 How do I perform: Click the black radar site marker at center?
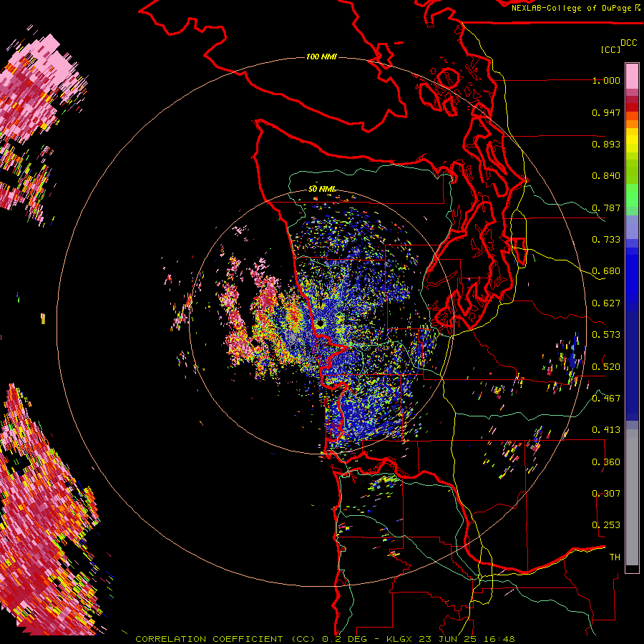(x=321, y=324)
